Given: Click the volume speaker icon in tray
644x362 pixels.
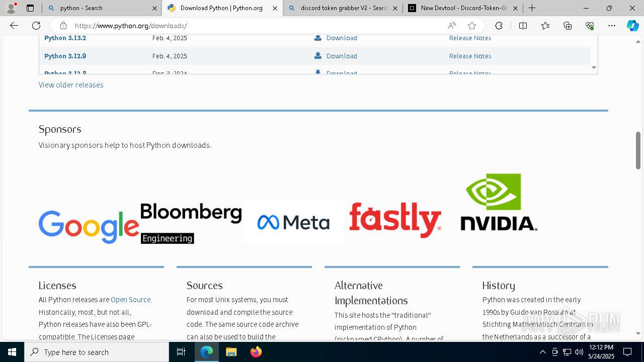Looking at the screenshot, I should click(579, 352).
